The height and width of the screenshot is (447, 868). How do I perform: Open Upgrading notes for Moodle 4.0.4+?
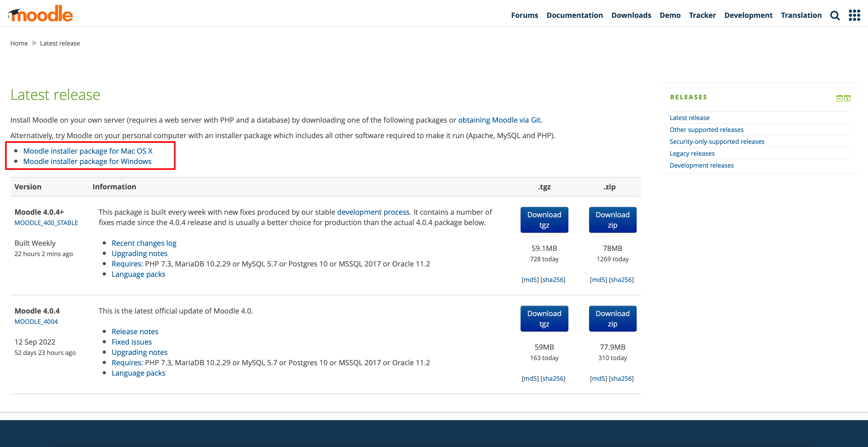point(140,254)
